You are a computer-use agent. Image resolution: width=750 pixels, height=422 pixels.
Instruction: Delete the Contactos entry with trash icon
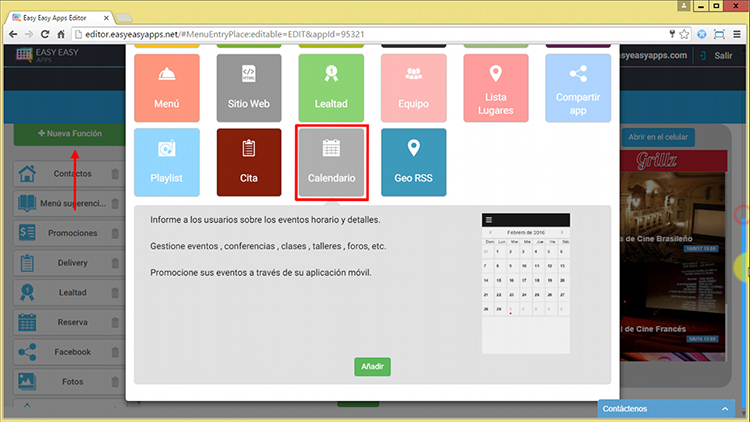click(x=115, y=174)
